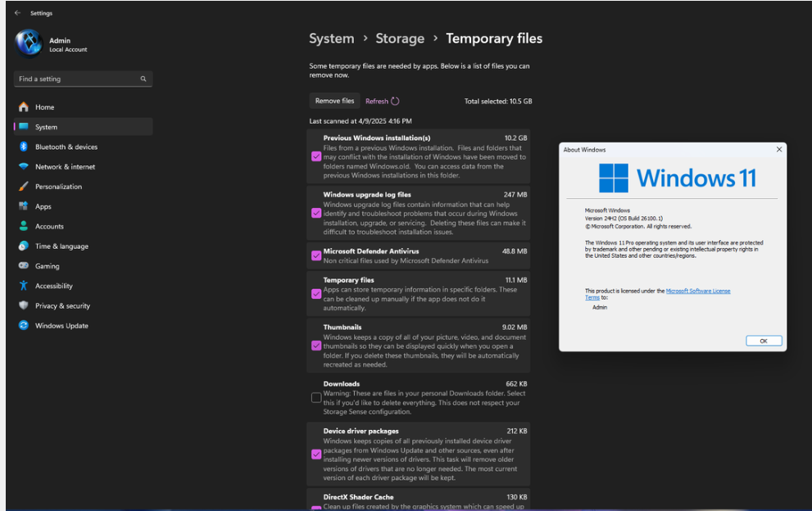Click the Time & language globe icon
This screenshot has width=812, height=511.
[23, 246]
